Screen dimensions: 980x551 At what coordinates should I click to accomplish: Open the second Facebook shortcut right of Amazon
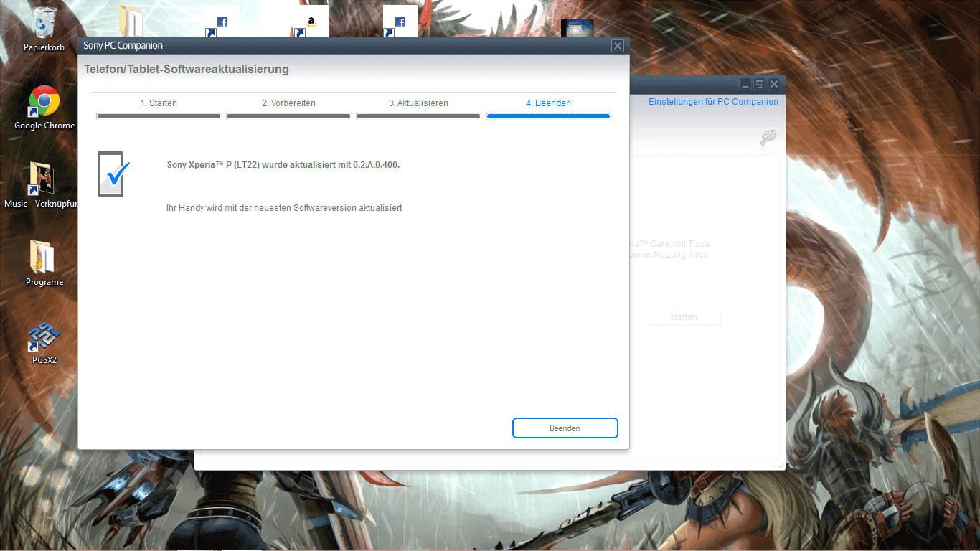coord(400,22)
